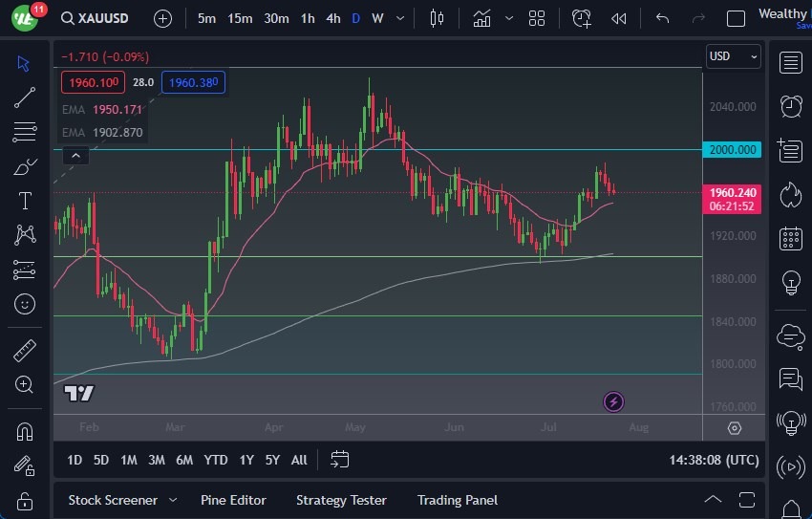This screenshot has width=812, height=519.
Task: Click the 2000.000 horizontal price level label
Action: (x=732, y=150)
